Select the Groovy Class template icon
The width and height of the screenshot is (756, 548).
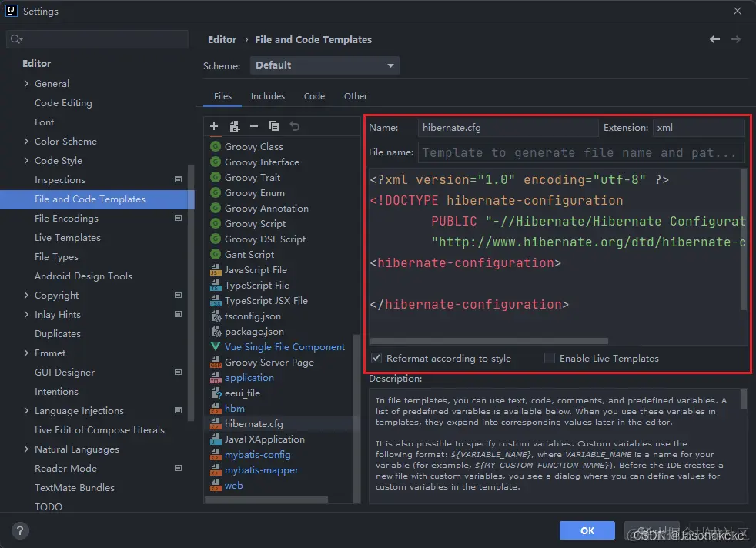tap(216, 146)
